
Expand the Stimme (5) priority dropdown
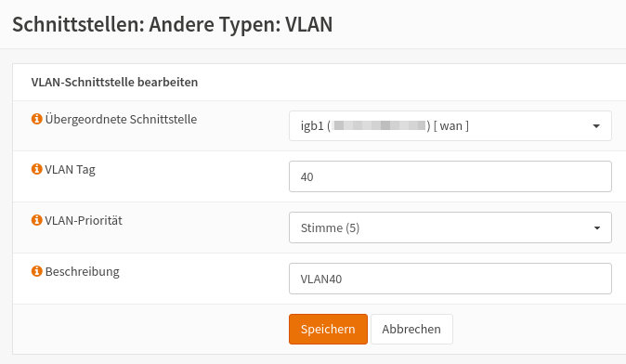[450, 227]
